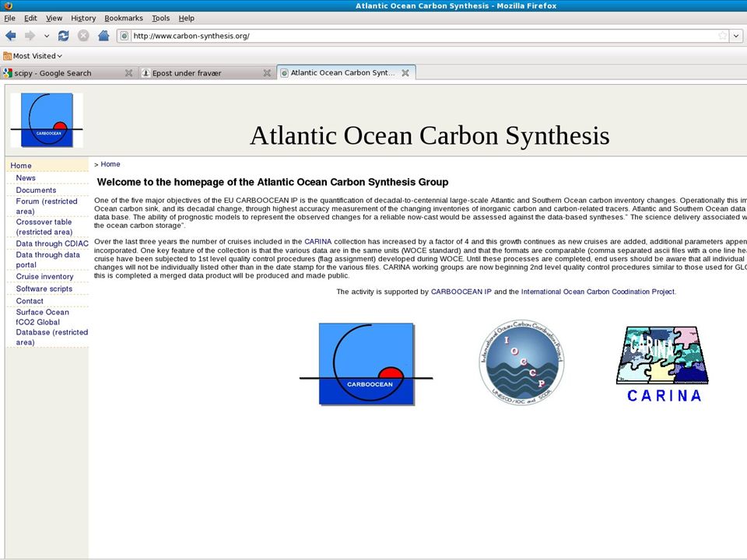Image resolution: width=747 pixels, height=560 pixels.
Task: Click the Firefox icon in title bar
Action: (8, 5)
